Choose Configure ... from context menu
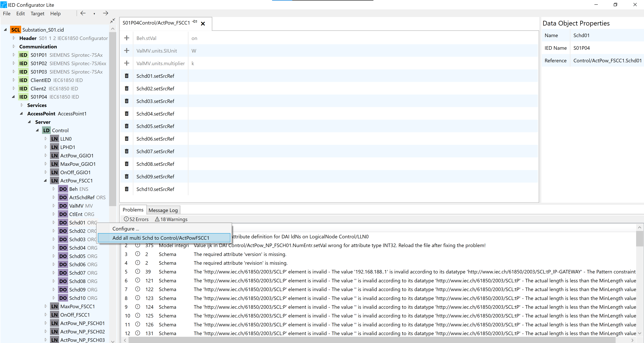 pos(164,229)
